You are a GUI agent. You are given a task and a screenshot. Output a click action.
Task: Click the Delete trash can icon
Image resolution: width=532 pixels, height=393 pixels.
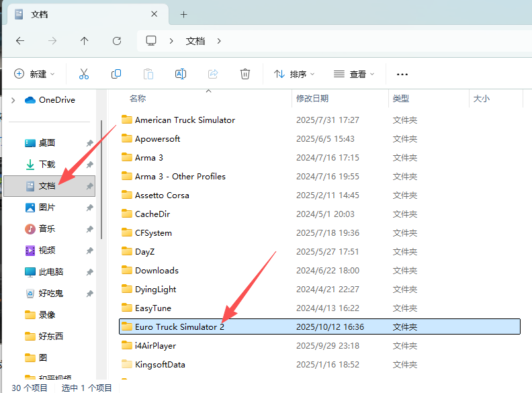(x=246, y=74)
